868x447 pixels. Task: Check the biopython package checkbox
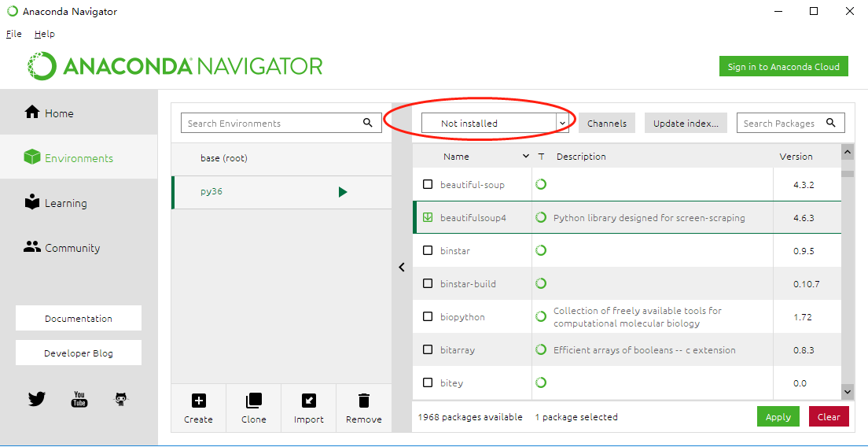click(428, 317)
